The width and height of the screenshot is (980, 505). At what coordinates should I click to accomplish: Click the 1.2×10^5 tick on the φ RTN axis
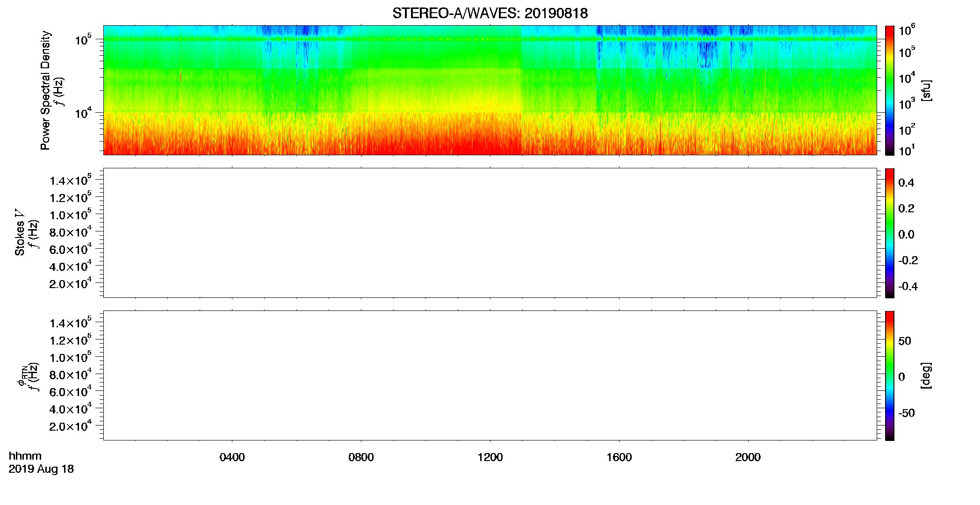coord(70,340)
